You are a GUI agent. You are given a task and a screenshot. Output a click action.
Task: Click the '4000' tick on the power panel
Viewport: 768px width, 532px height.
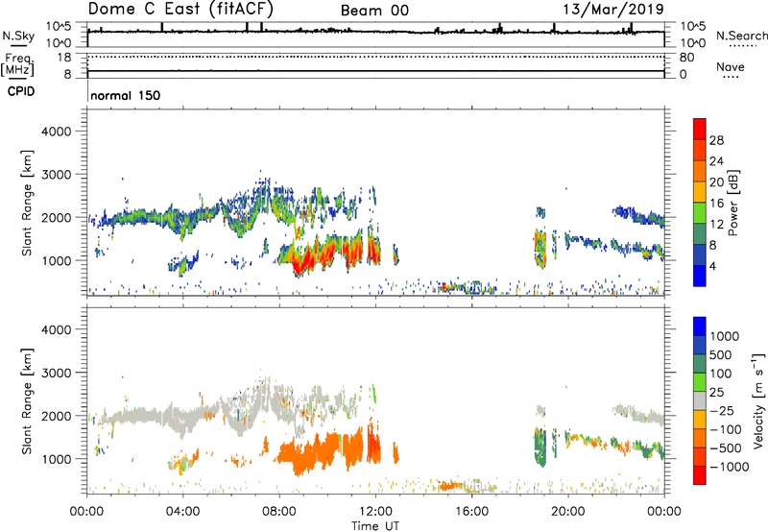point(57,132)
